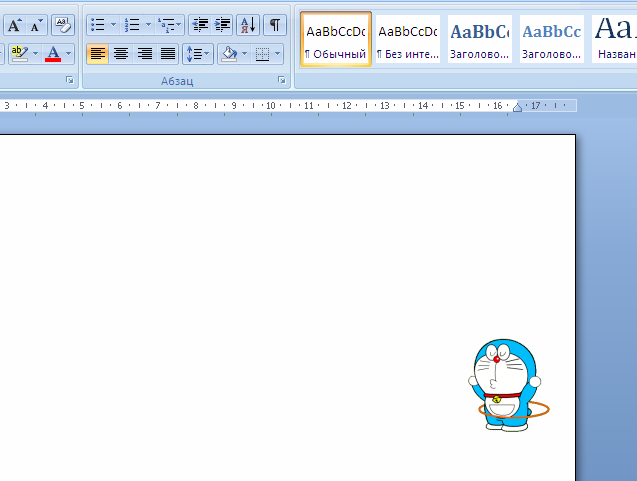Click the Shrink Font button
637x481 pixels.
point(37,25)
